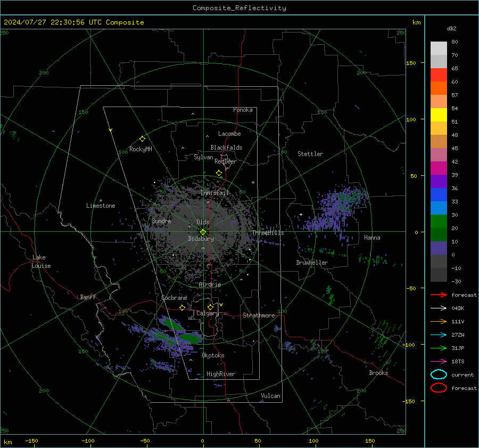This screenshot has width=479, height=448.
Task: Click the yellow Y marker right of Calgary diamond
Action: pyautogui.click(x=221, y=305)
